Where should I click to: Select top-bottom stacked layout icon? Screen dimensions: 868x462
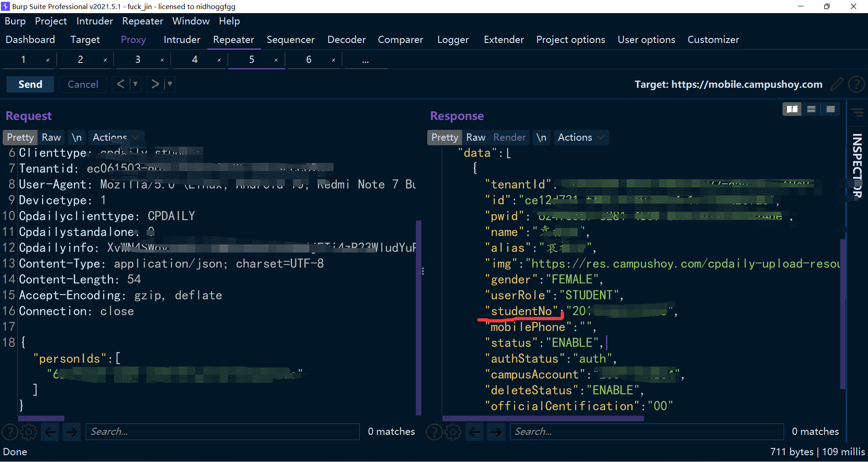pyautogui.click(x=811, y=109)
